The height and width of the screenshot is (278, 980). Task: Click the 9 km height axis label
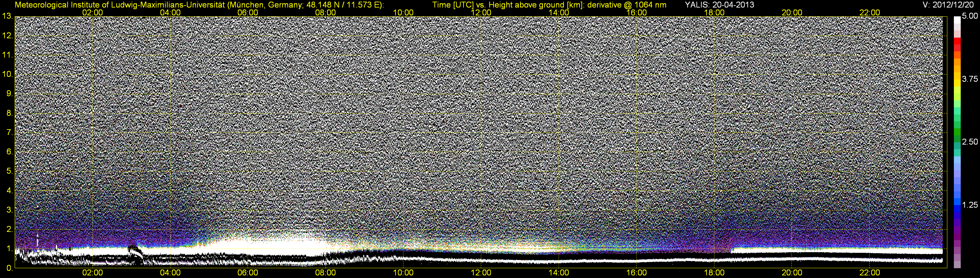pyautogui.click(x=9, y=94)
